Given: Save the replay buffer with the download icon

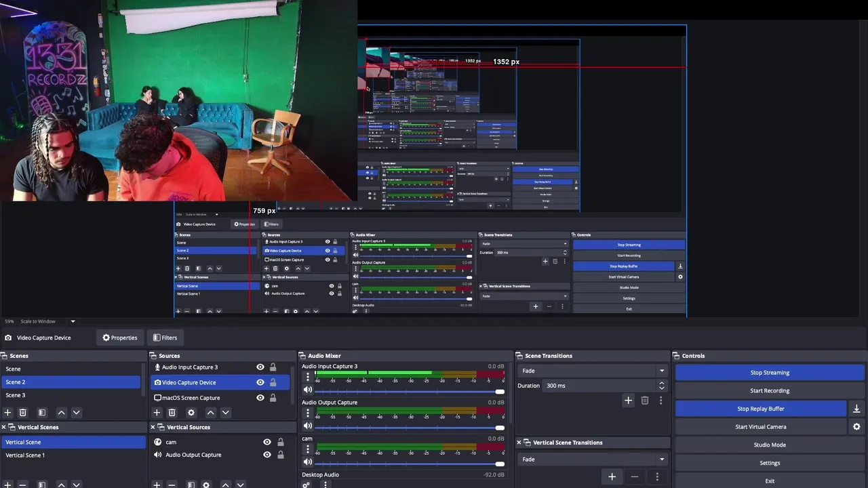Looking at the screenshot, I should [x=856, y=409].
